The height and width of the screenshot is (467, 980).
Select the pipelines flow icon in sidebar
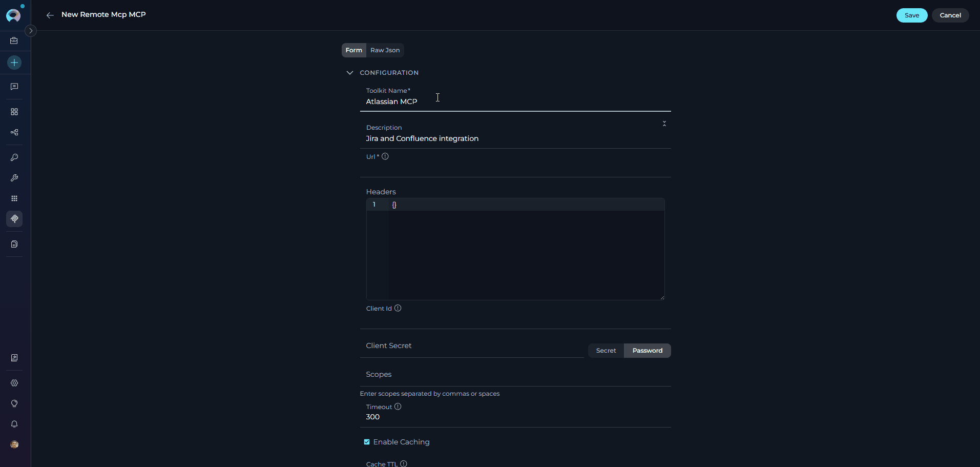click(14, 132)
